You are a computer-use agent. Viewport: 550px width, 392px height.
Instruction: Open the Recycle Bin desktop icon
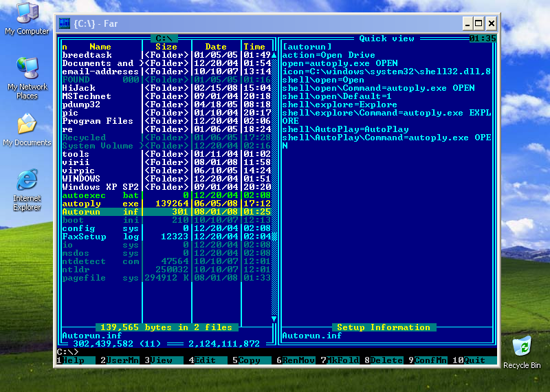click(x=522, y=352)
